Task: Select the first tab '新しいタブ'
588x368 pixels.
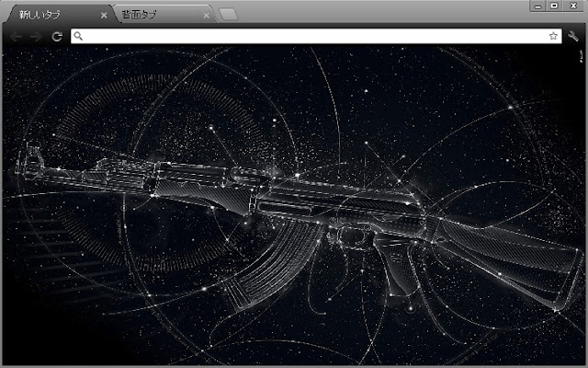Action: pos(61,15)
